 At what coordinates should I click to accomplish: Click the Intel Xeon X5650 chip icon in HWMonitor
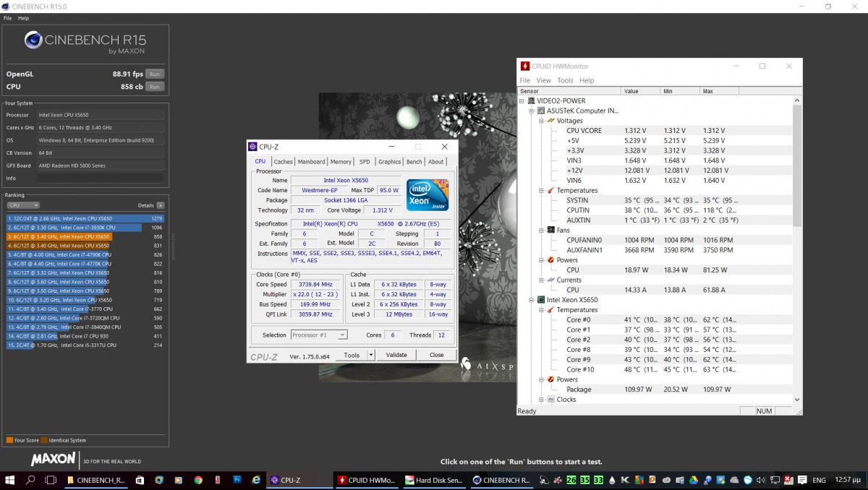pyautogui.click(x=540, y=300)
